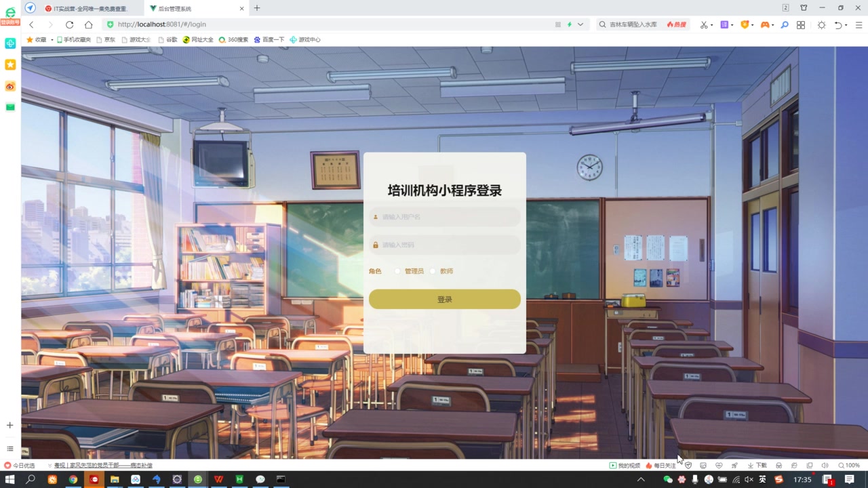Click the 请输入用户名 username field
This screenshot has height=488, width=868.
pyautogui.click(x=444, y=217)
